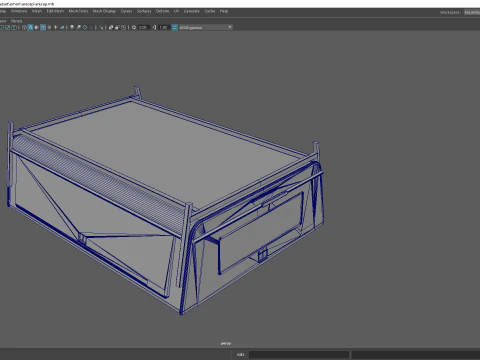Open the Generate menu

point(192,11)
